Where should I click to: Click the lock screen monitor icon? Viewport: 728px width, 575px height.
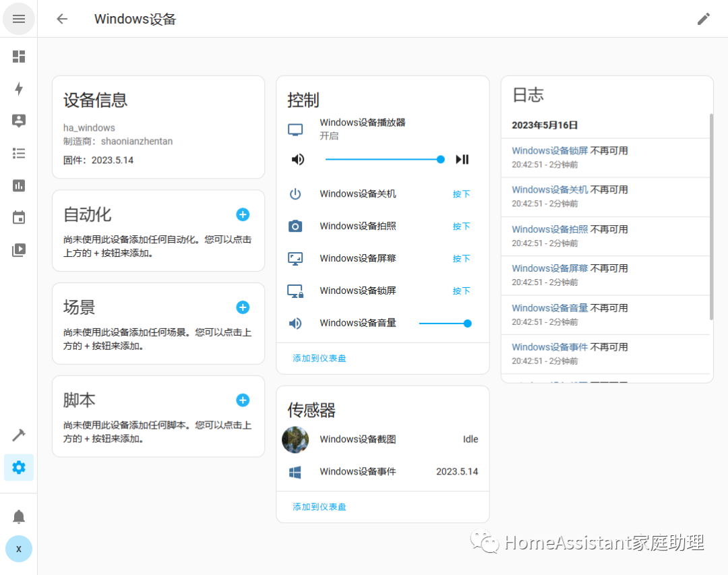[295, 291]
